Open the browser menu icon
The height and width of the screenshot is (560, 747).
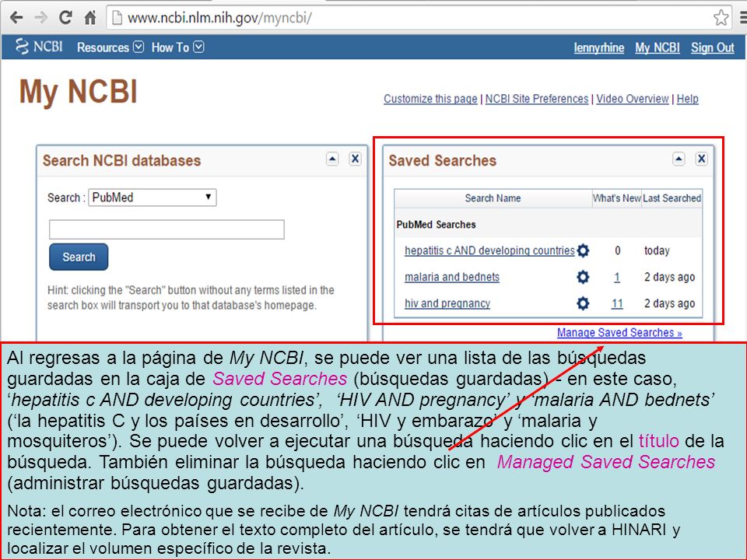(743, 18)
